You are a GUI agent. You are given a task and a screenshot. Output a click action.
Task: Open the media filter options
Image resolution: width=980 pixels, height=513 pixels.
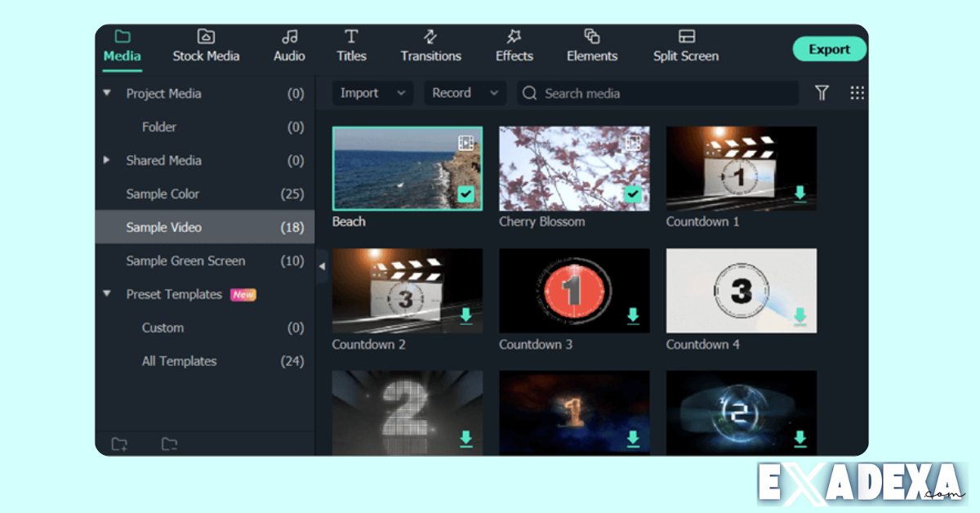click(x=822, y=93)
